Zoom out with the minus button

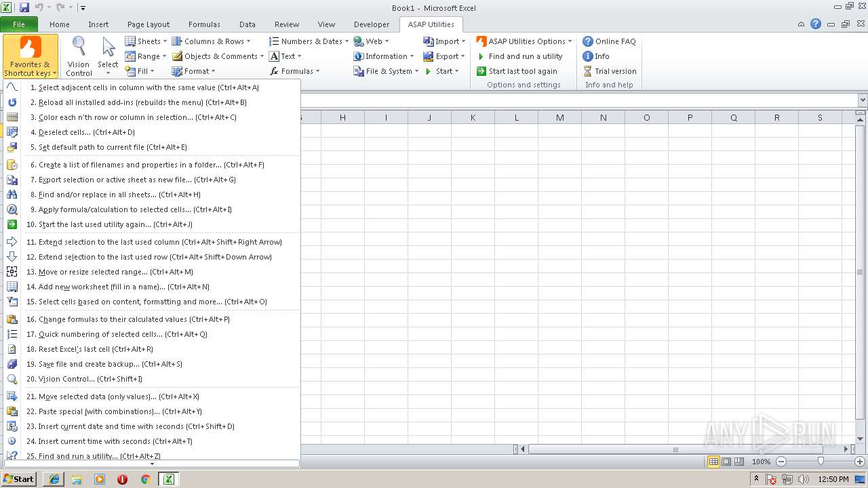click(x=781, y=462)
